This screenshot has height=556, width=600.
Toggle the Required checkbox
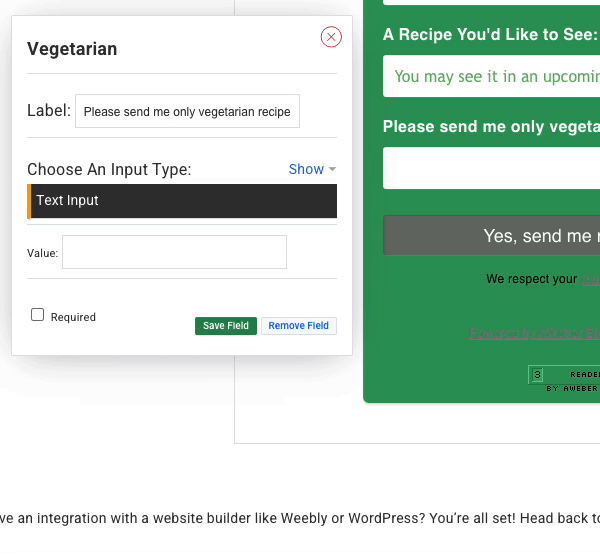click(x=38, y=315)
